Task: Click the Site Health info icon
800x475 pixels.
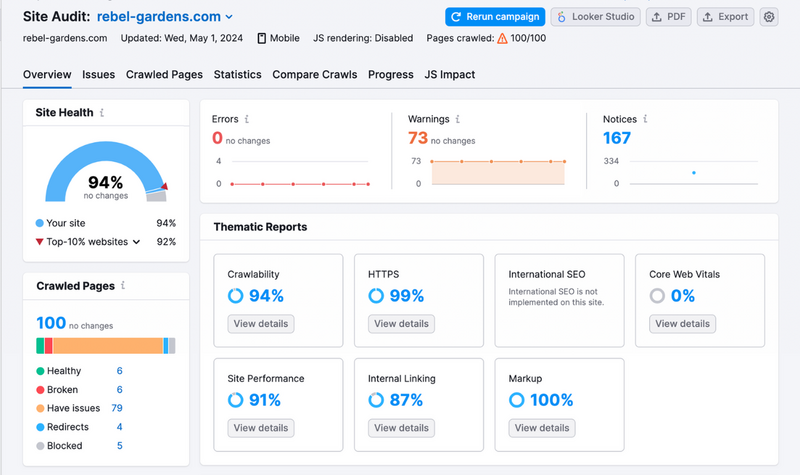Action: pyautogui.click(x=102, y=113)
